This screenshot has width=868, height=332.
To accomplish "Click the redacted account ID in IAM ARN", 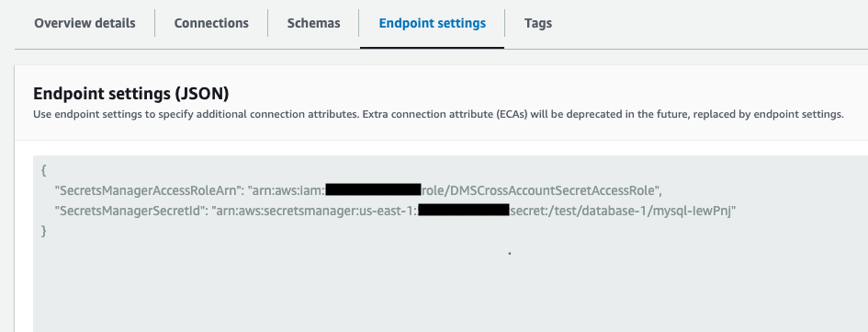I will tap(374, 190).
